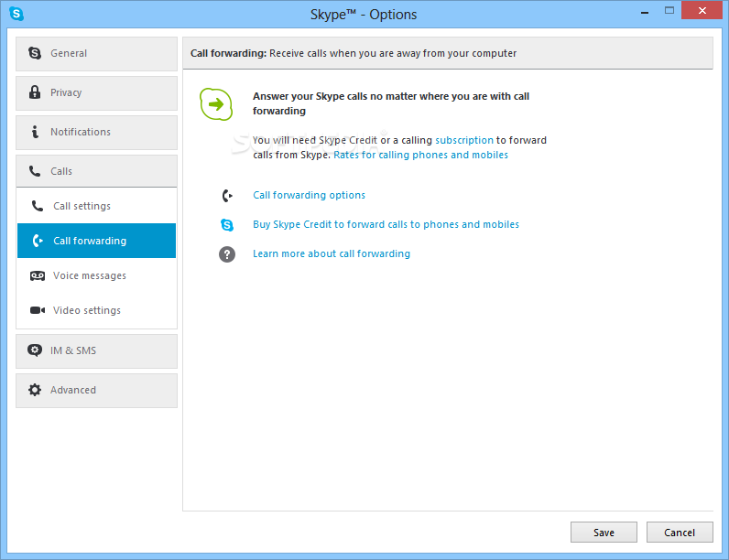Click the Advanced gear icon
Viewport: 729px width, 560px height.
(35, 390)
